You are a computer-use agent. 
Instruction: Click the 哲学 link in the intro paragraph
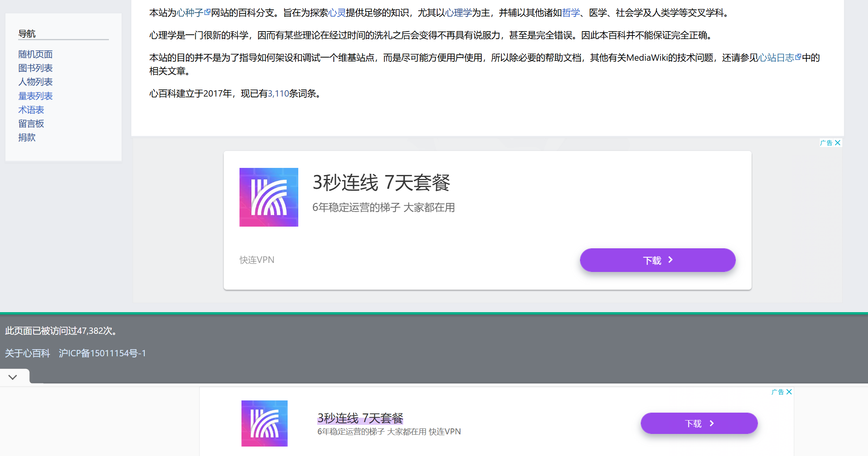click(571, 12)
